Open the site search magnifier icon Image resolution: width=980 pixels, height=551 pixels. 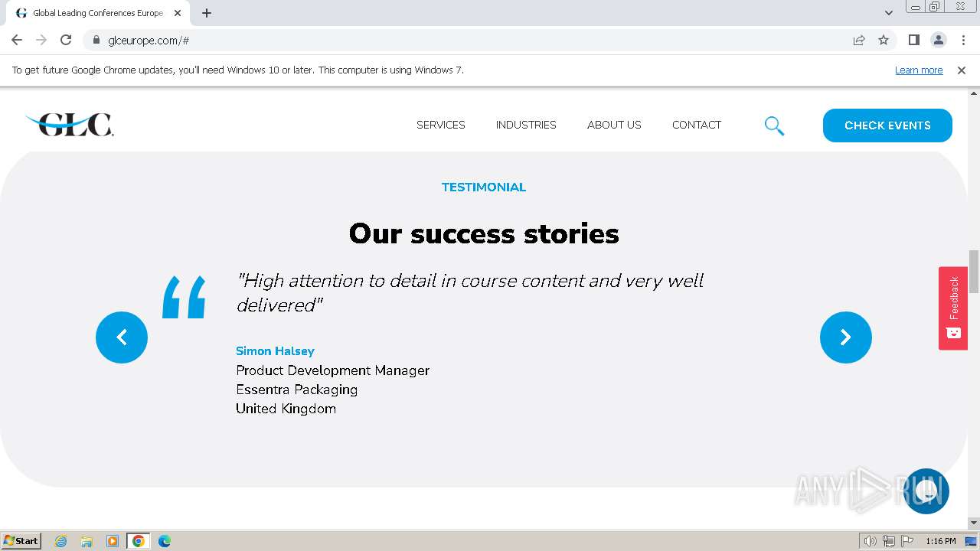[x=774, y=126]
